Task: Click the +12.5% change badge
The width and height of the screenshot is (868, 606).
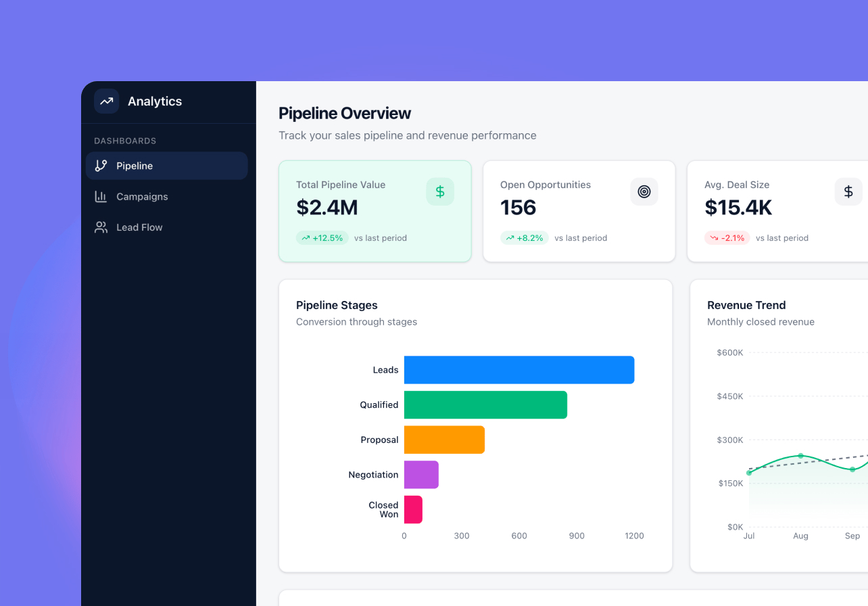Action: 322,238
